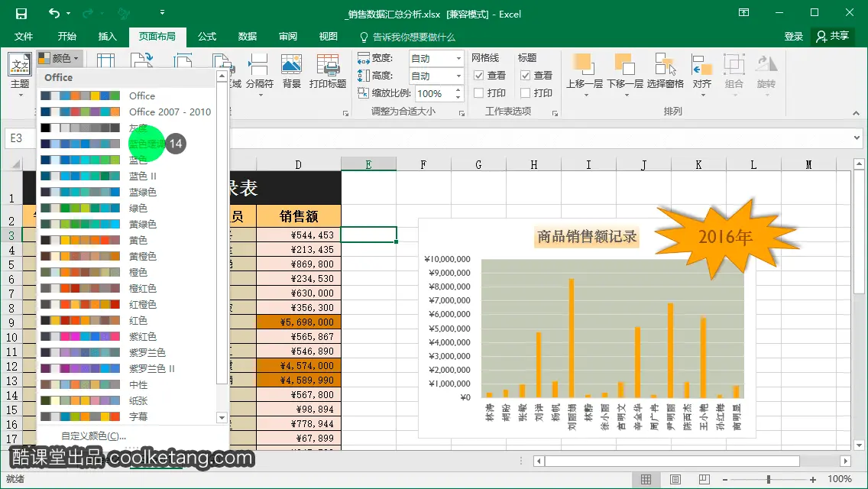The height and width of the screenshot is (489, 868).
Task: Choose the Office 2007 - 2010 color scheme
Action: tap(128, 112)
